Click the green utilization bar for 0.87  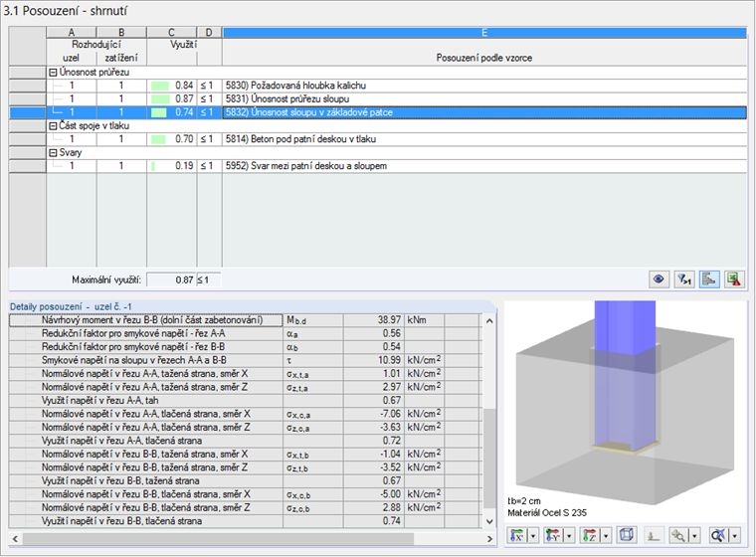[160, 99]
